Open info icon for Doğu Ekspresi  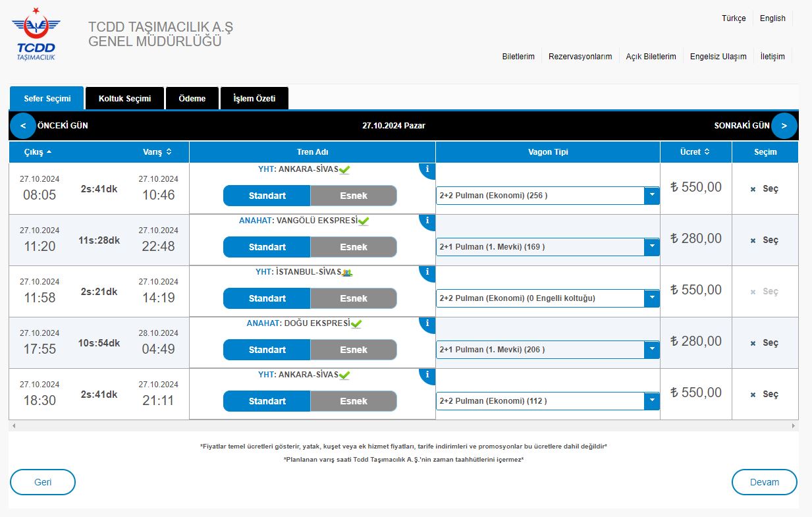point(427,323)
